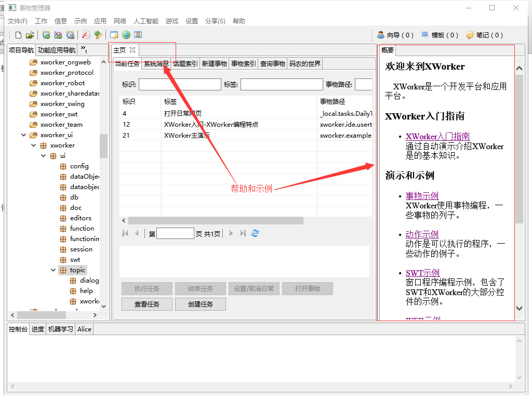Show hidden tabs with the » 1 chevron
The width and height of the screenshot is (532, 399).
click(84, 49)
